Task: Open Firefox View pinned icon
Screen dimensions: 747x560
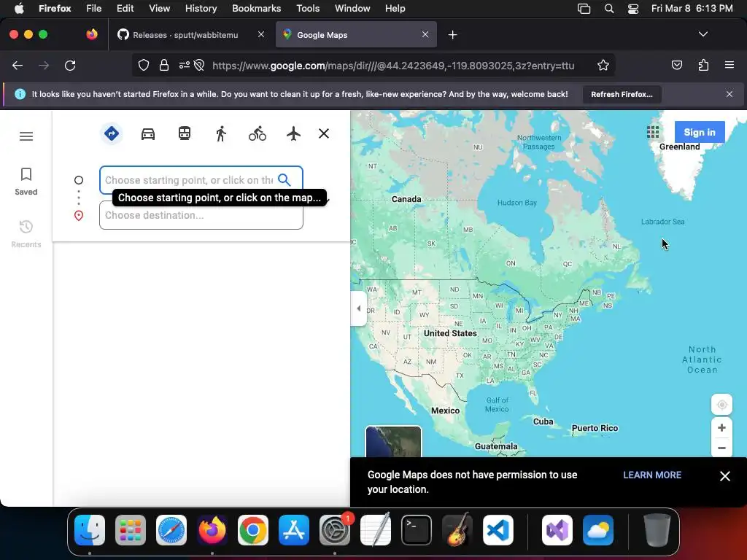Action: [x=92, y=34]
